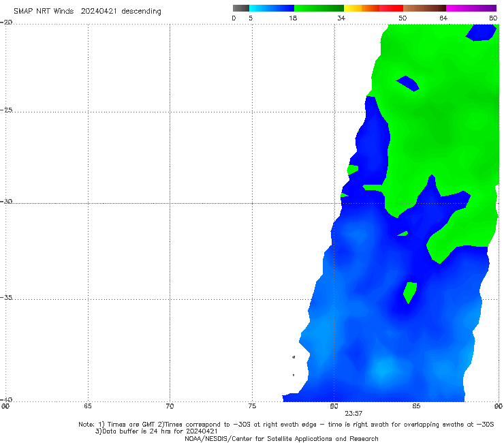This screenshot has height=443, width=504.
Task: Click the swath time label '23:57'
Action: point(353,414)
